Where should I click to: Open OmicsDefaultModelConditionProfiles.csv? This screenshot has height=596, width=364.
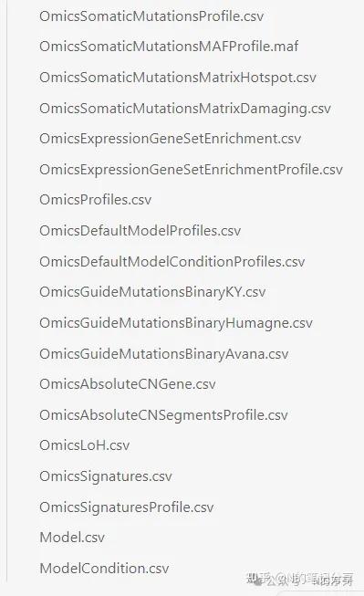(172, 262)
